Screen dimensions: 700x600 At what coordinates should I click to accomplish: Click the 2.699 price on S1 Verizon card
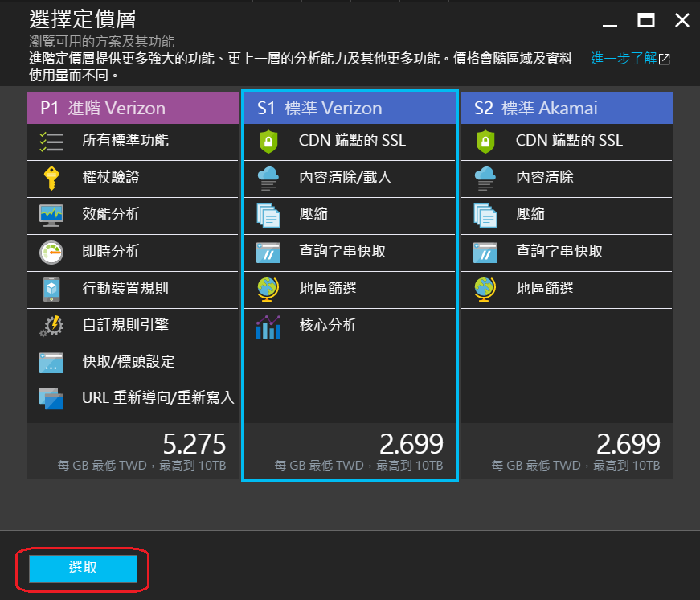(x=411, y=444)
